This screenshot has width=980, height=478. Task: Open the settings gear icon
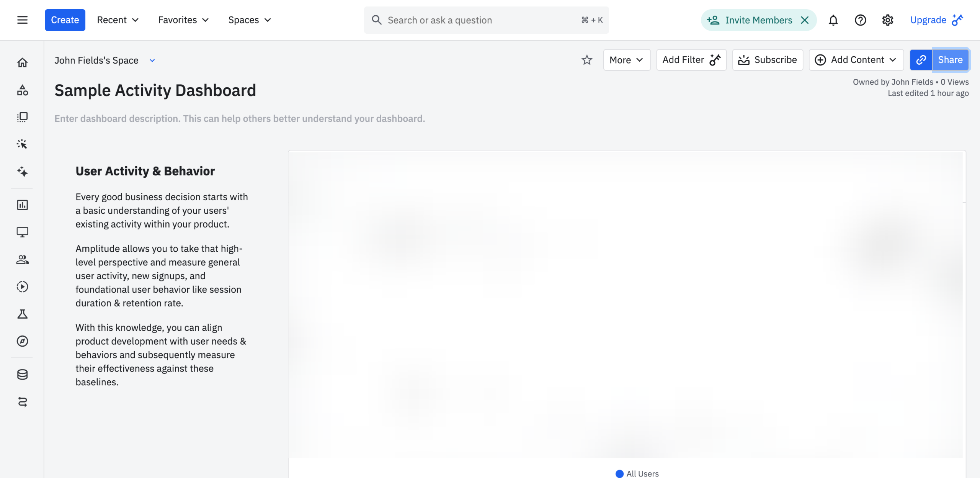[x=887, y=20]
